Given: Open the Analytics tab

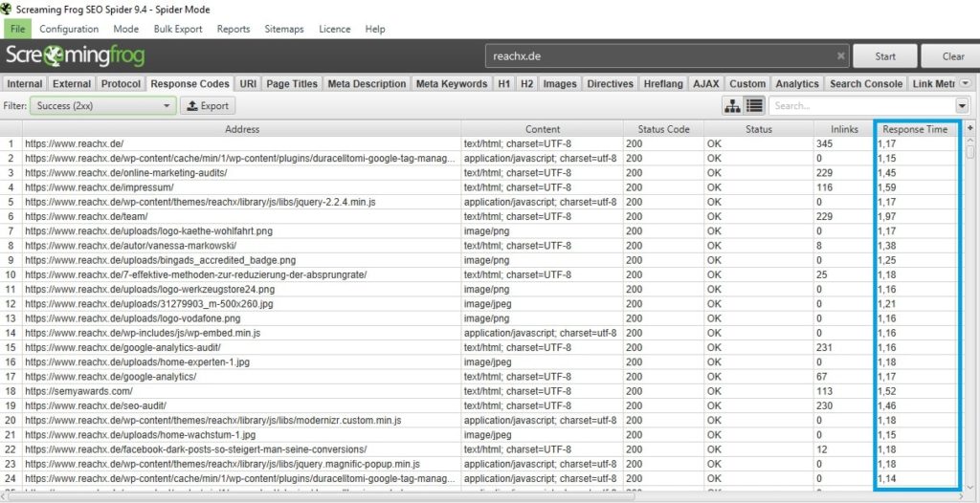Looking at the screenshot, I should point(797,84).
